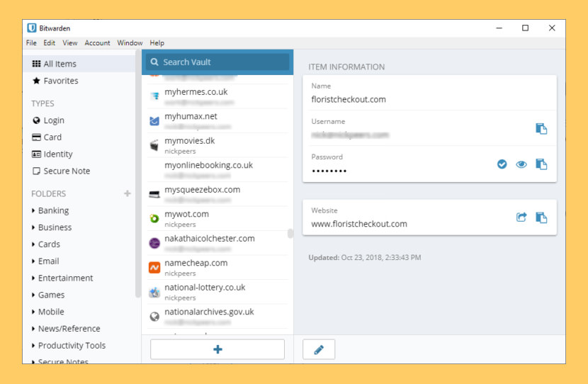The image size is (588, 384).
Task: Open mymovies.dk entry icon
Action: tap(154, 145)
